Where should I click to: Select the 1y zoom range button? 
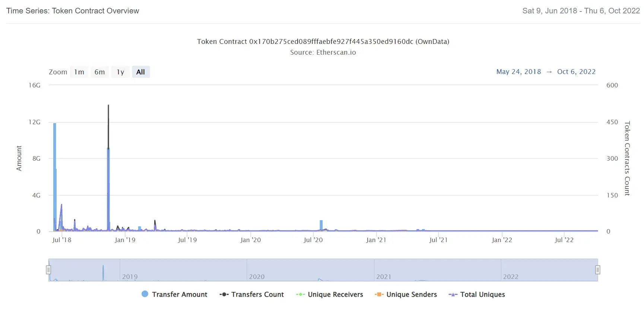(x=120, y=72)
